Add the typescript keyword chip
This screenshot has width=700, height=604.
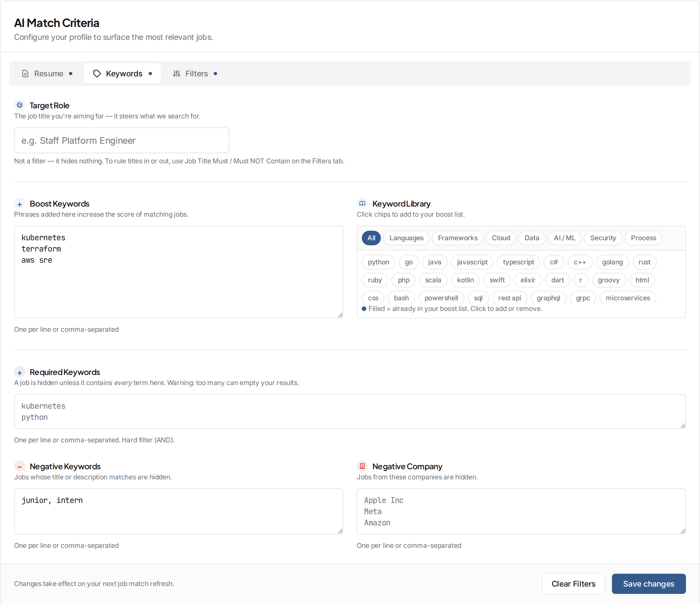tap(519, 262)
